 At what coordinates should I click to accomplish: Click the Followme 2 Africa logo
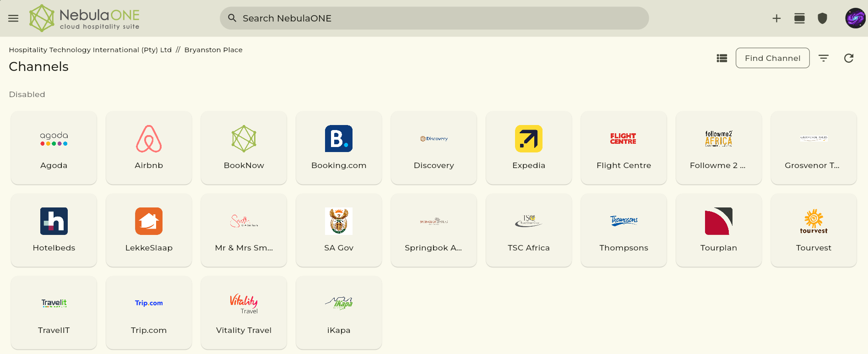[x=719, y=139]
